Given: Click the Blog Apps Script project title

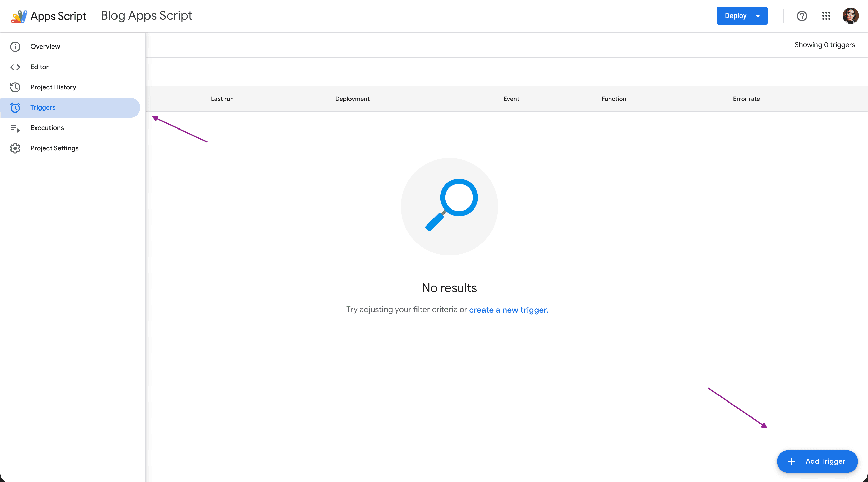Looking at the screenshot, I should pyautogui.click(x=146, y=15).
